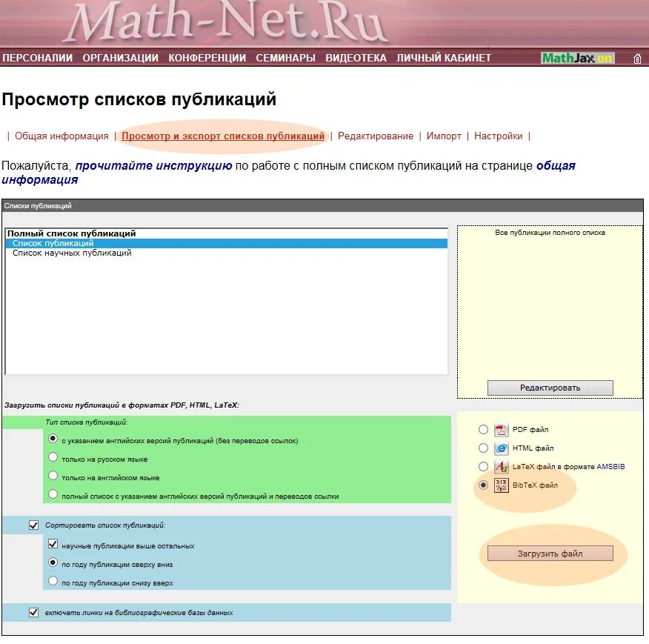The image size is (649, 644).
Task: Choose 'с указанием английских версий публикаций' option
Action: [53, 438]
